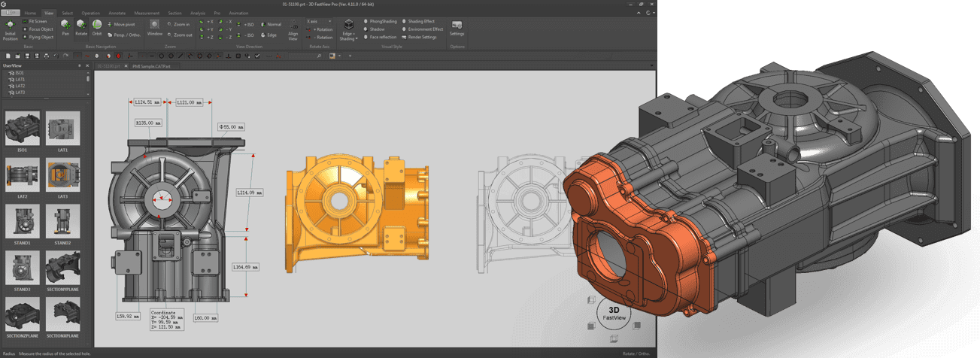
Task: Click Edge view direction
Action: 269,35
